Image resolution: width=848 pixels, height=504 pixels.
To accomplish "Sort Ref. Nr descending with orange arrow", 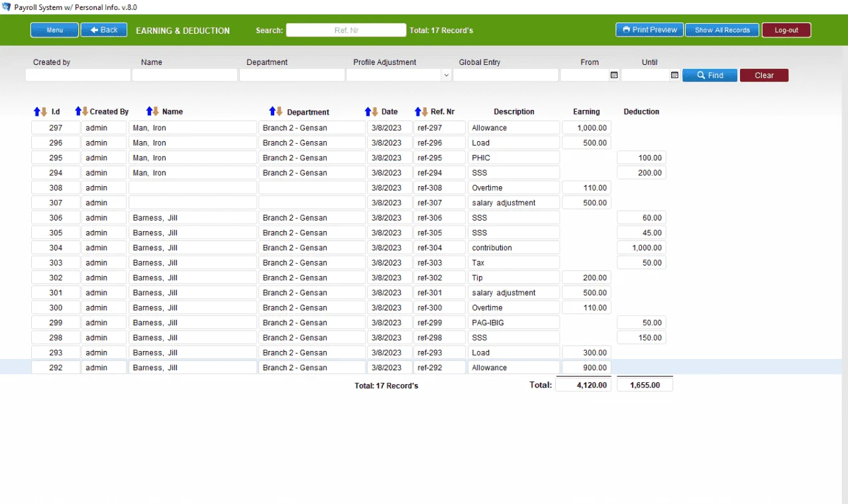I will 425,111.
